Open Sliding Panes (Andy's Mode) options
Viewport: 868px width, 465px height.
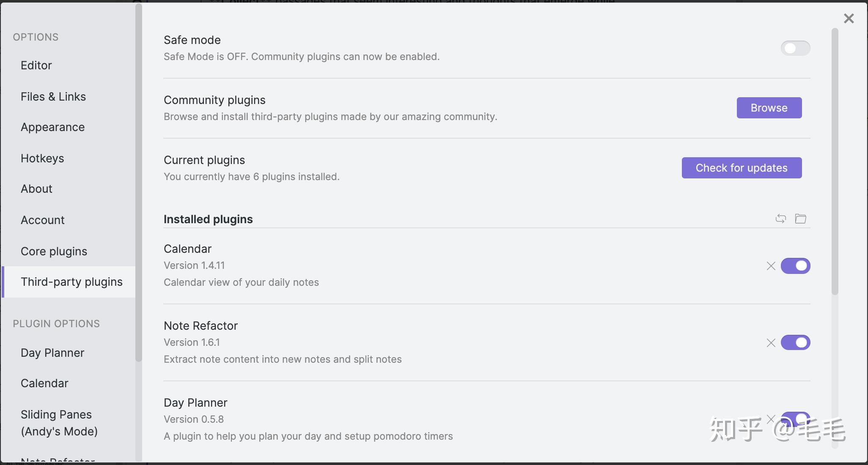pyautogui.click(x=59, y=423)
